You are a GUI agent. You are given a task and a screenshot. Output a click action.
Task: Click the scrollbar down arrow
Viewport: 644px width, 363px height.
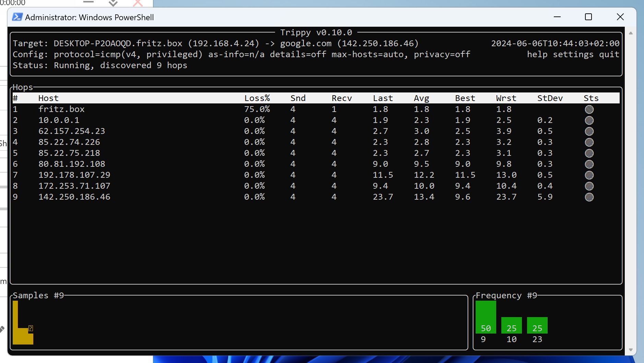[x=631, y=350]
